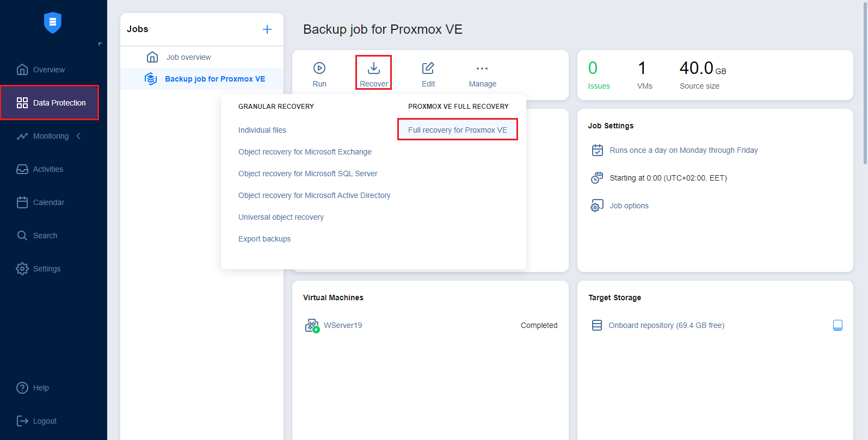The image size is (868, 440).
Task: Expand the Monitoring submenu chevron
Action: click(x=79, y=136)
